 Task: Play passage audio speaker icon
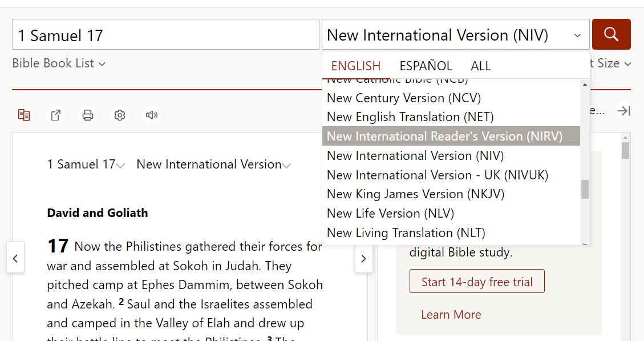point(151,115)
